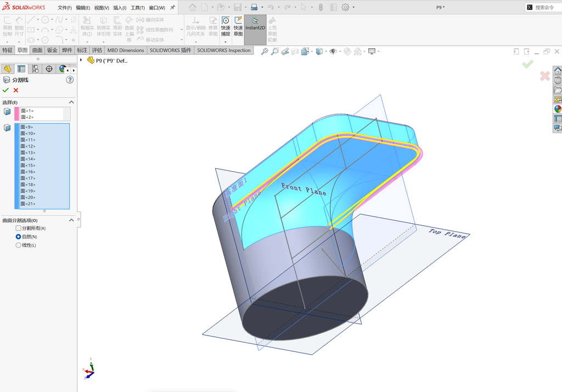Open the Appearances color ball in task pane
562x392 pixels.
tap(558, 109)
